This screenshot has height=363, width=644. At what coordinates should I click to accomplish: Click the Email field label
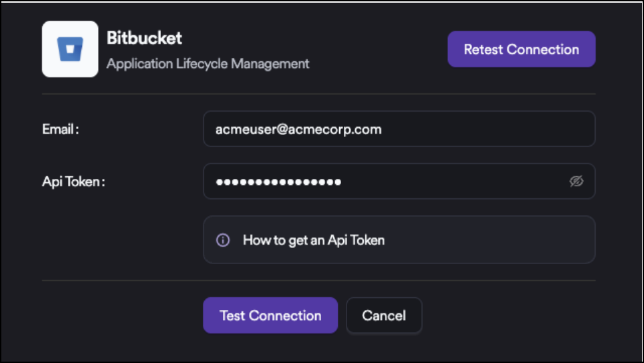coord(60,129)
